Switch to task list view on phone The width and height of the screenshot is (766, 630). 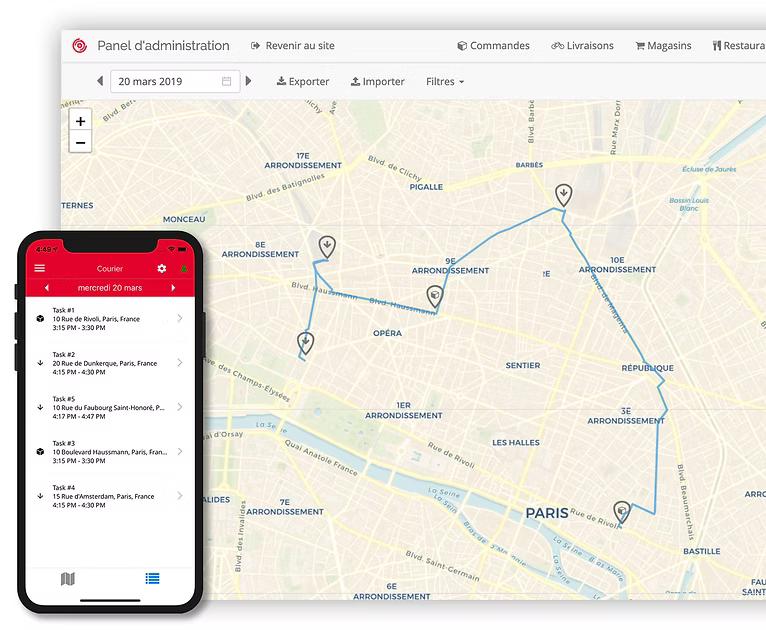click(152, 579)
